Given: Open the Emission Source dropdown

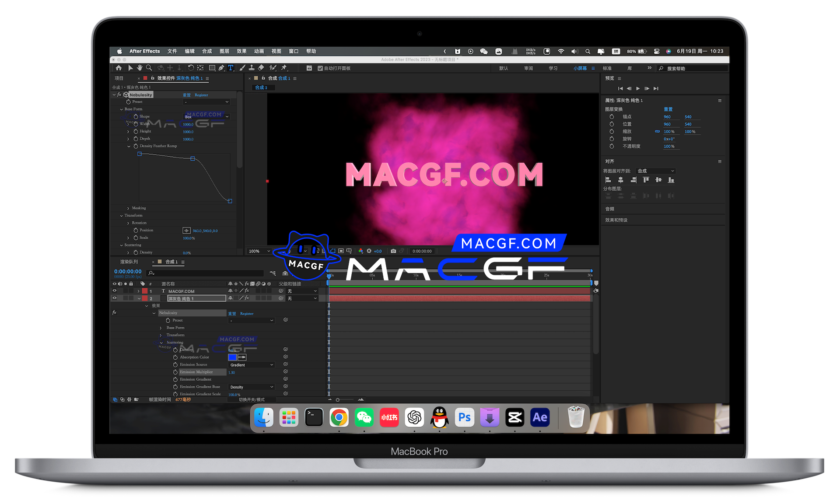Looking at the screenshot, I should (x=251, y=364).
